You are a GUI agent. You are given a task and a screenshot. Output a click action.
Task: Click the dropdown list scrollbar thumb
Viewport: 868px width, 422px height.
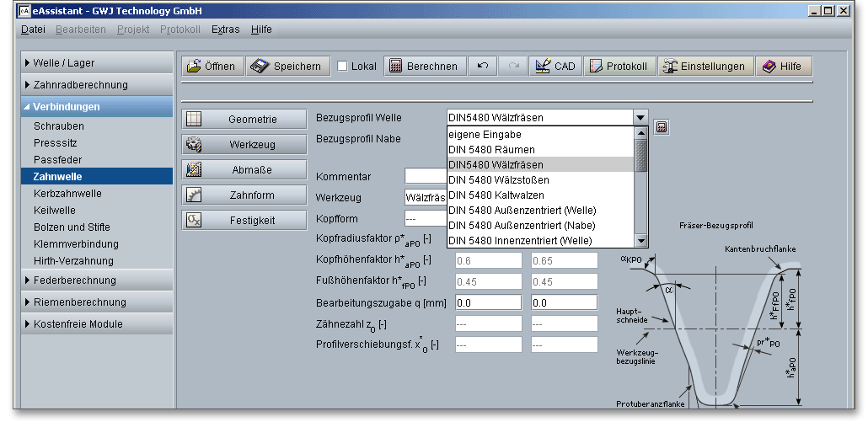tap(640, 155)
